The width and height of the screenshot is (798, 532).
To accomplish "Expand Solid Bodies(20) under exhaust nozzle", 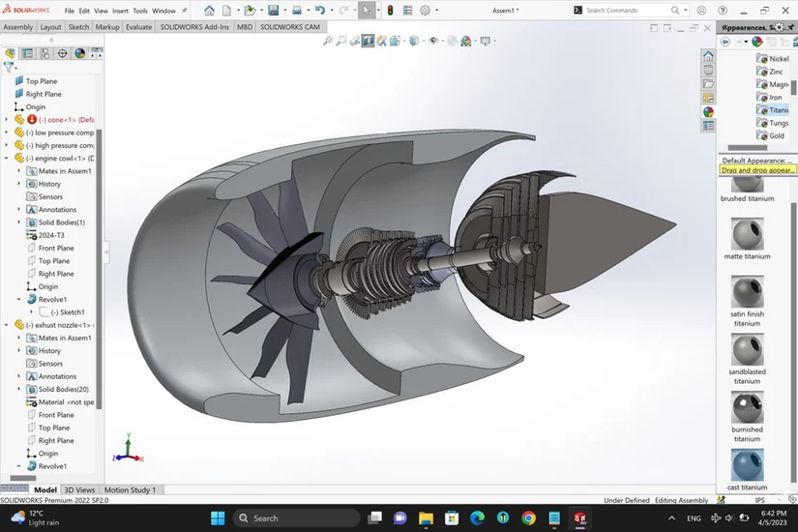I will (x=19, y=390).
